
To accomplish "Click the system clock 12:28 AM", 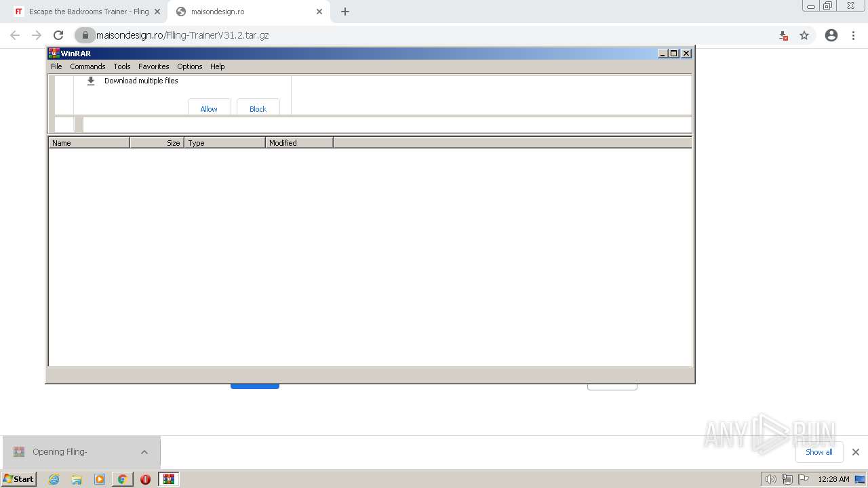I will (x=833, y=479).
